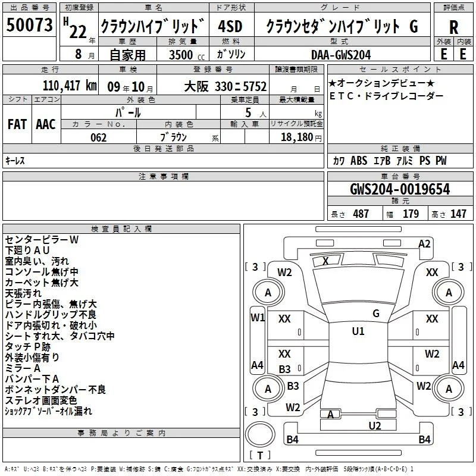Click the U2 mark on trunk

[375, 425]
